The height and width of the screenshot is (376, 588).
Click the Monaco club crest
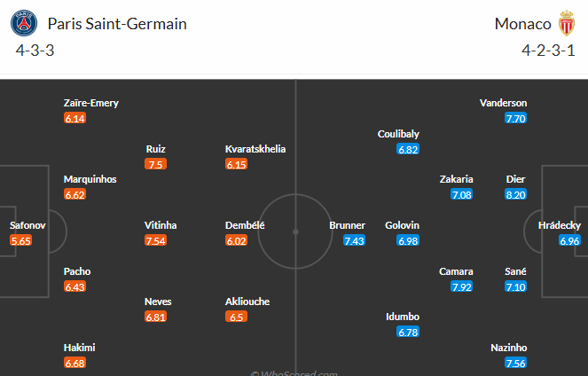coord(566,23)
